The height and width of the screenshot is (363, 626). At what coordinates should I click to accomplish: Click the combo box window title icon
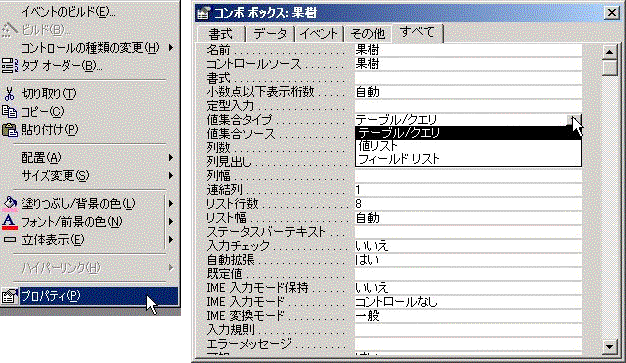203,13
